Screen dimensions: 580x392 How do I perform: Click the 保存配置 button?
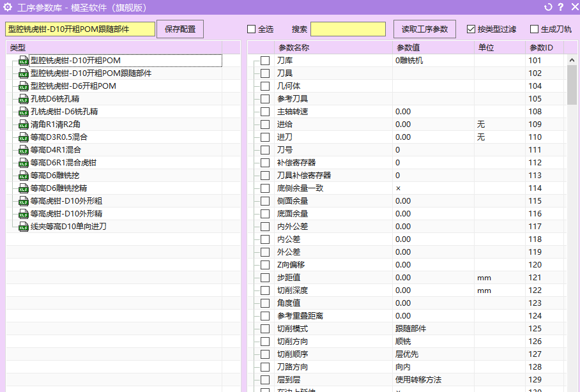click(x=180, y=29)
